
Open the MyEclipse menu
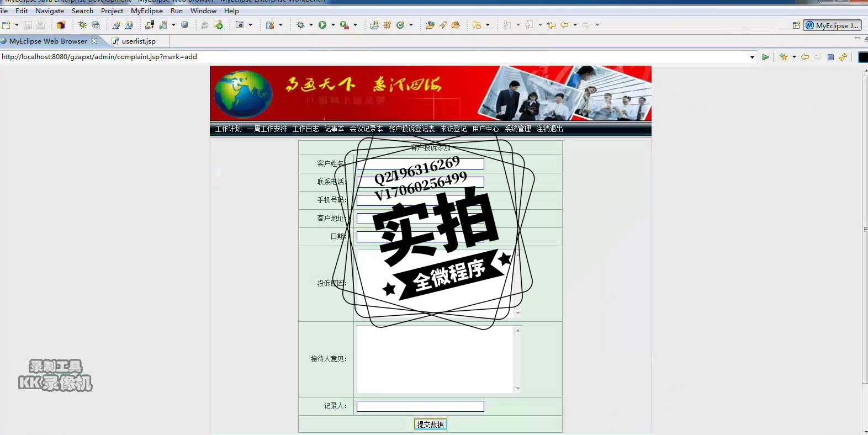click(x=147, y=10)
